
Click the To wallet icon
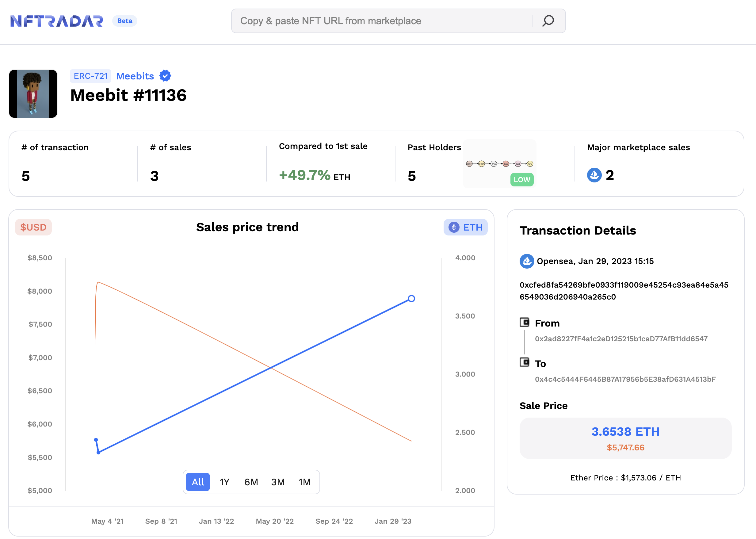point(524,362)
